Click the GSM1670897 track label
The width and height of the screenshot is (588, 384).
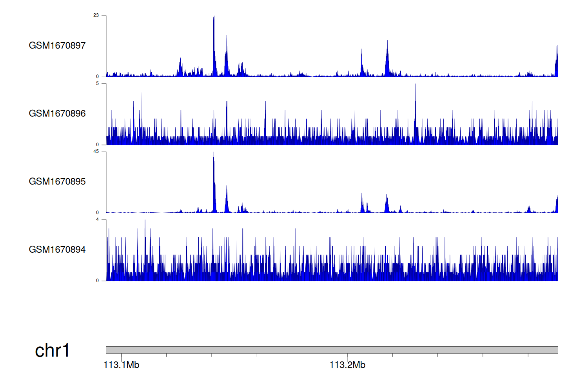tap(57, 45)
